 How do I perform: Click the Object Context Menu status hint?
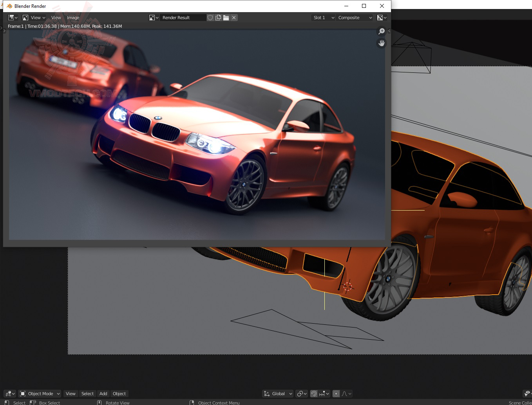(219, 403)
